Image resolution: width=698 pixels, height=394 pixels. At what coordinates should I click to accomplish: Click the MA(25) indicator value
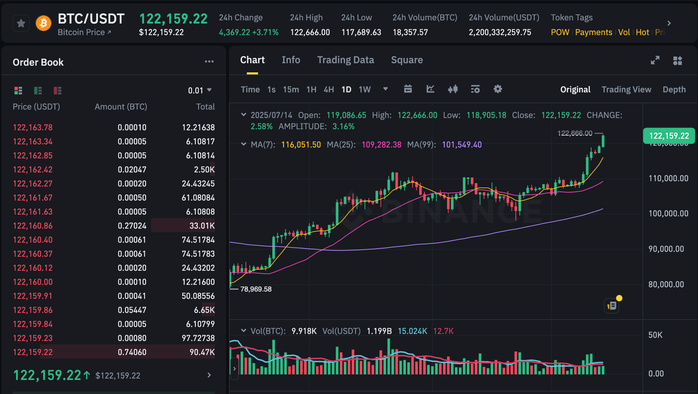[x=381, y=145]
